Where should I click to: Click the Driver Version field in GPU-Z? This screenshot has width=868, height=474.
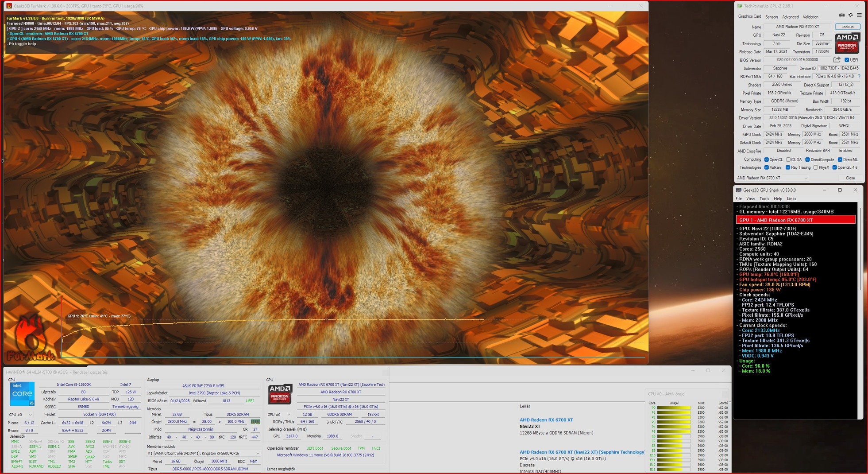[811, 118]
